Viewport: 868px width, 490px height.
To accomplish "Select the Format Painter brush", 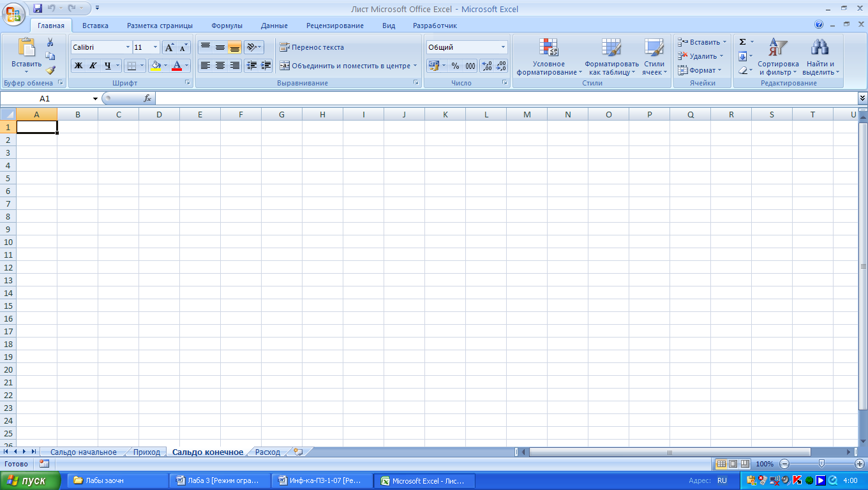I will (50, 70).
